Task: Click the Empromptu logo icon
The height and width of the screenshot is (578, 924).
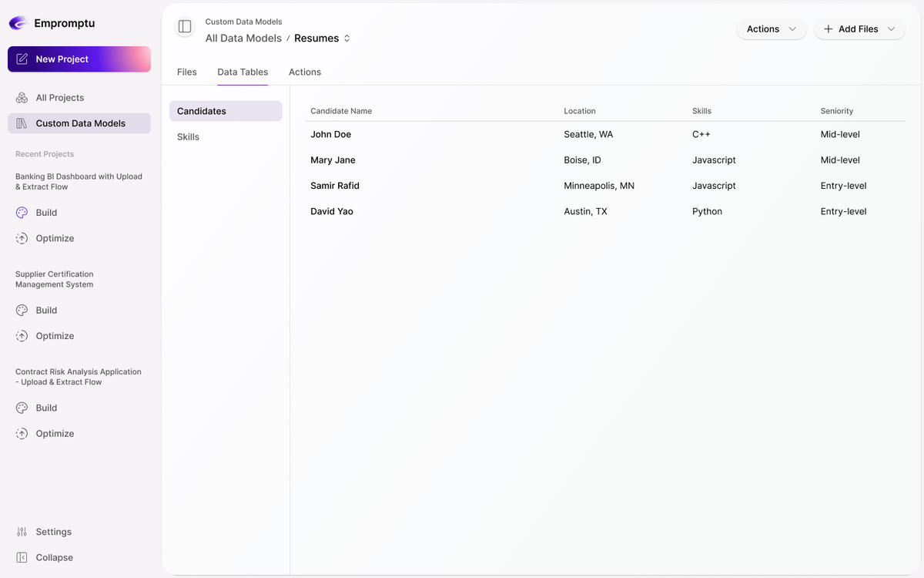Action: 18,23
